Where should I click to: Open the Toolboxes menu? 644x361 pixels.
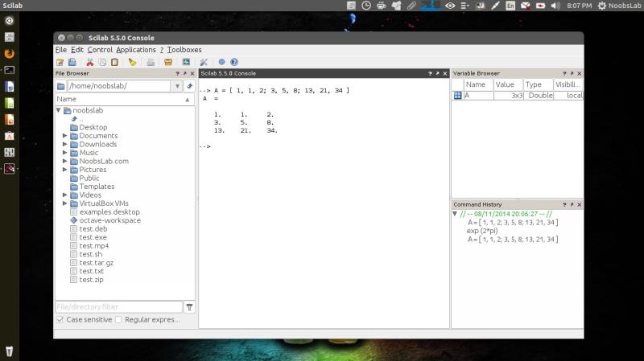(x=184, y=50)
